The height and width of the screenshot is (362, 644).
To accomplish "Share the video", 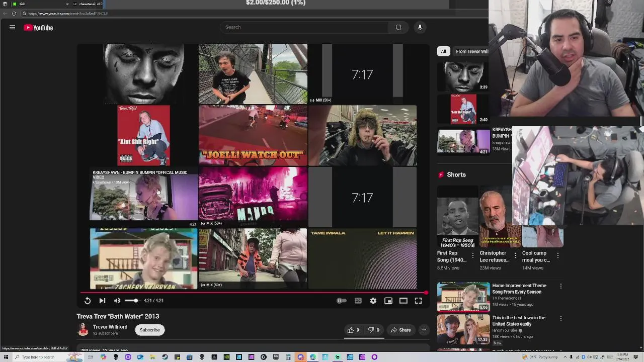I will point(400,330).
